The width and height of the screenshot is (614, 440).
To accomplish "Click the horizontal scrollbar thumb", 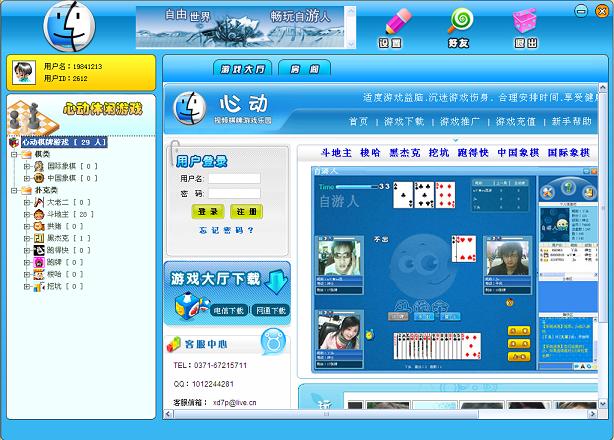I will (x=325, y=414).
